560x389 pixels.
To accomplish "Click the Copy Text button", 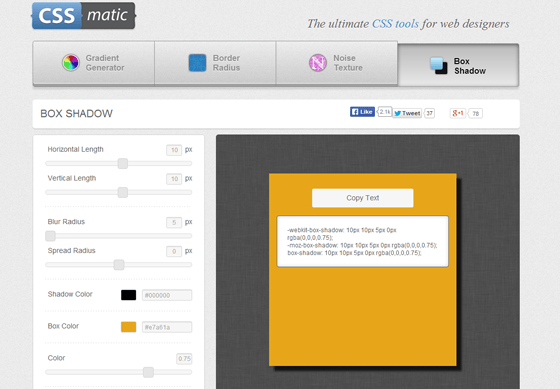I will tap(362, 198).
